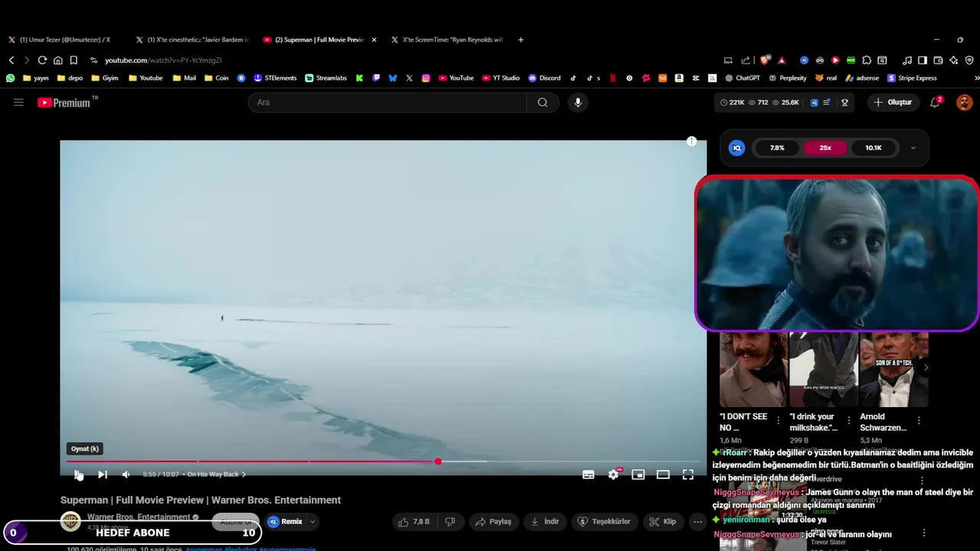This screenshot has height=551, width=980.
Task: Focus the 'Ara' search field
Action: 387,103
